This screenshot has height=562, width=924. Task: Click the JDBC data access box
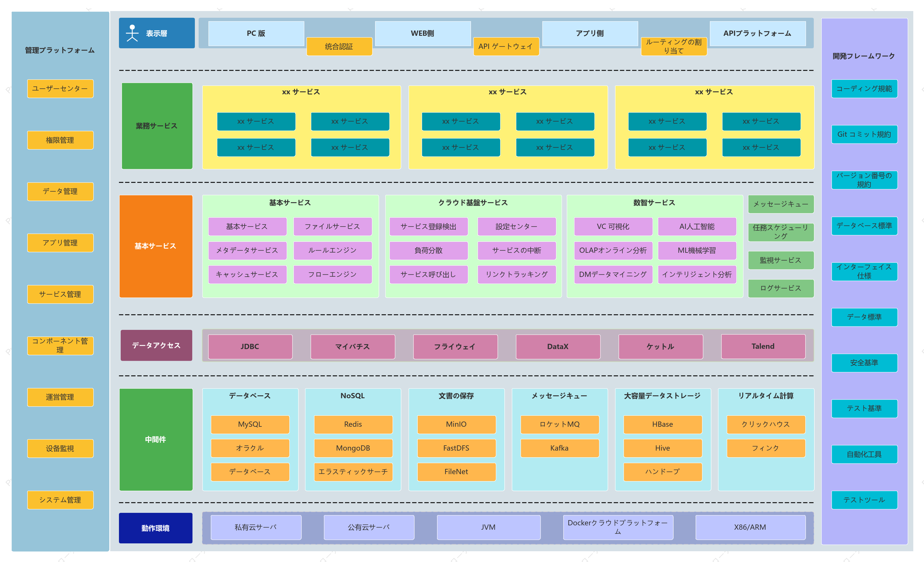pos(250,346)
